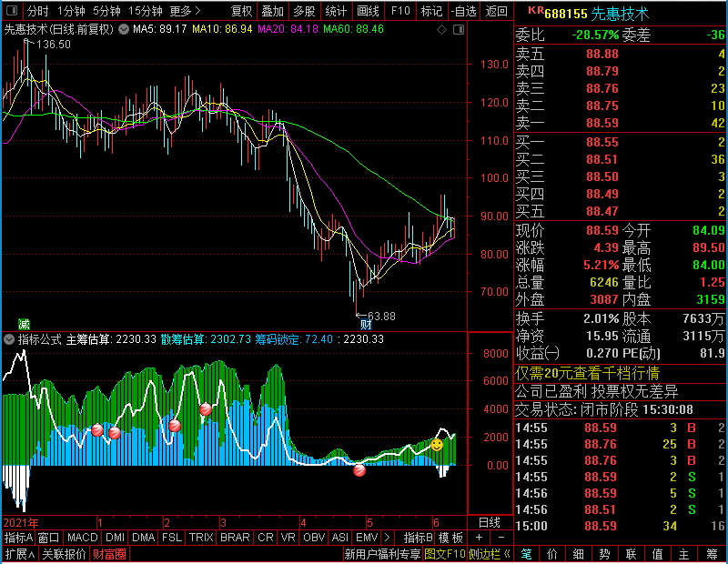
Task: Click the red ball signal below zero line
Action: point(359,470)
